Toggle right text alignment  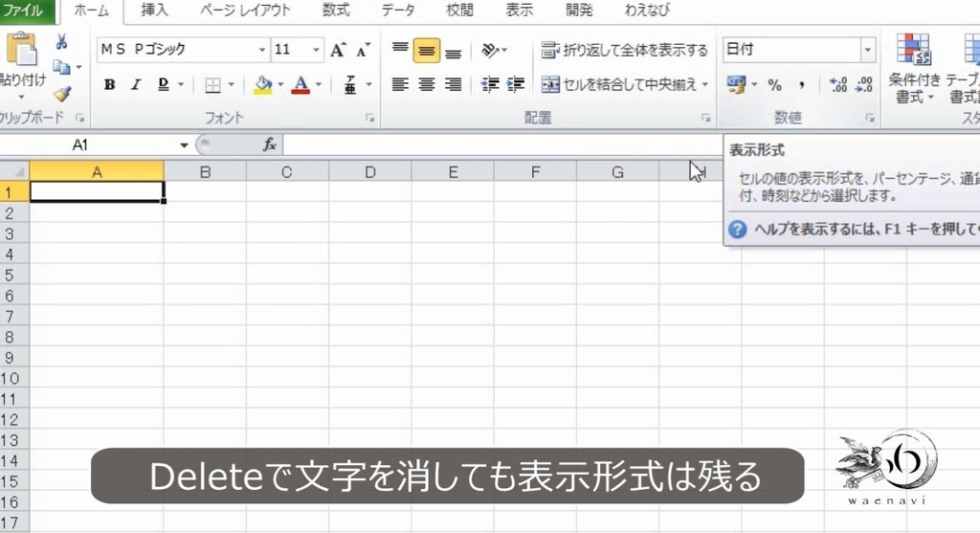coord(453,84)
